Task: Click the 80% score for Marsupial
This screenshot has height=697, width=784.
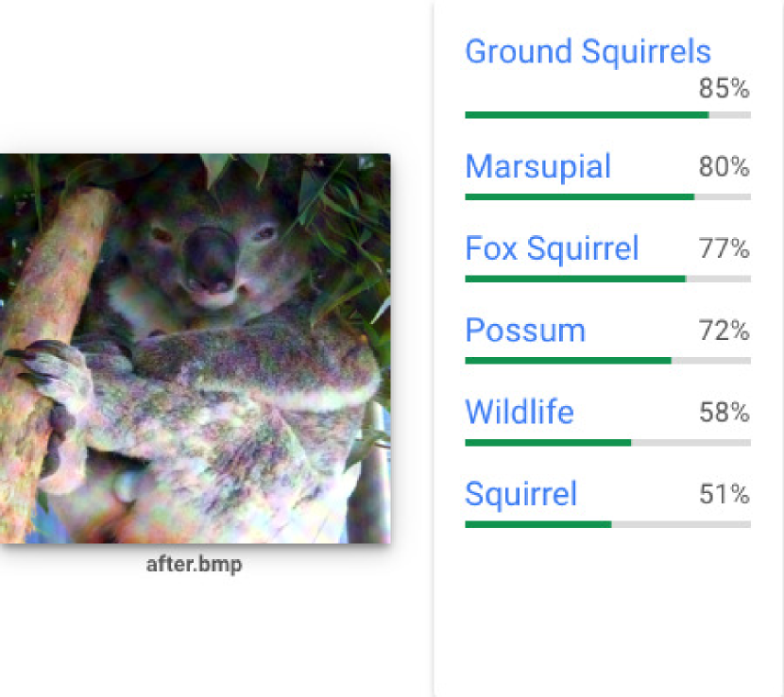Action: (724, 168)
